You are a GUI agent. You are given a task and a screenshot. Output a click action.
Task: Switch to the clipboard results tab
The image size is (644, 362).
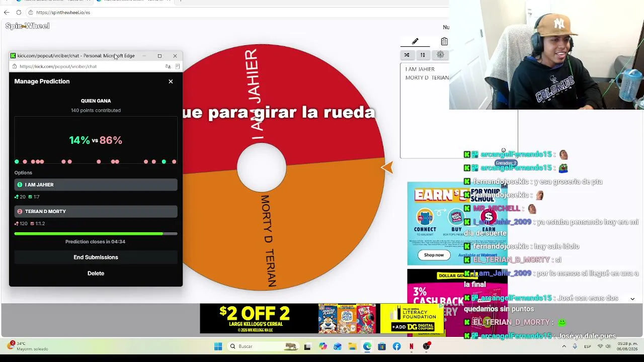(x=444, y=41)
